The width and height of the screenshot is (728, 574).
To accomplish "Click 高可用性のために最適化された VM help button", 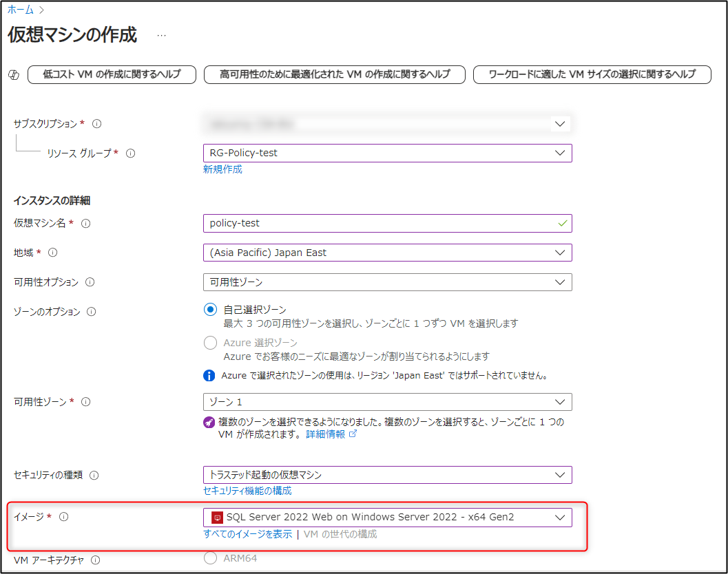I will coord(334,75).
